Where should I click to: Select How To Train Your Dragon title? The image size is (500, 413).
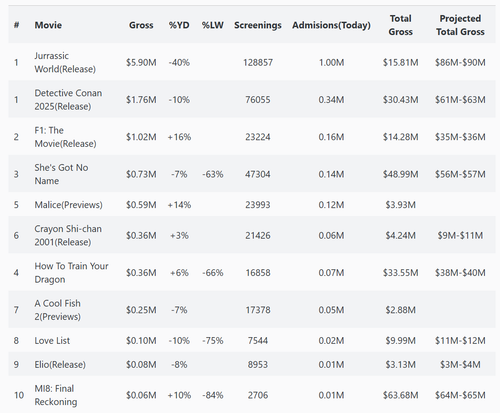pos(71,273)
